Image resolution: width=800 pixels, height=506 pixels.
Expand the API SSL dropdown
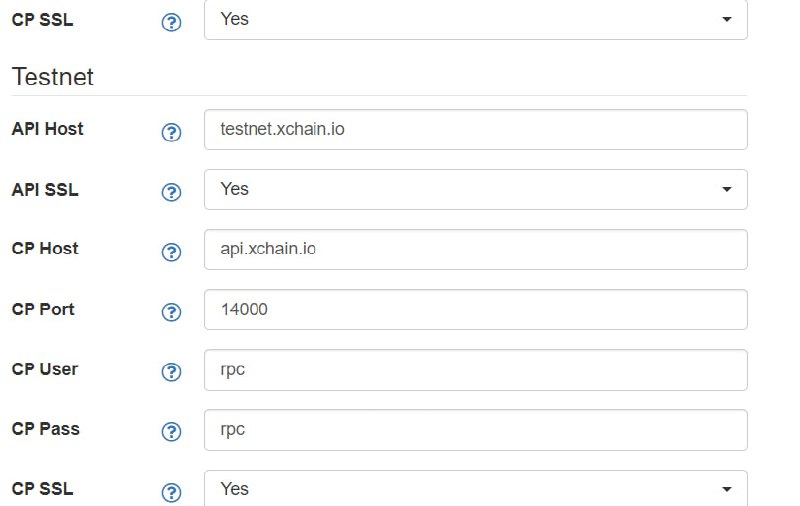click(x=476, y=189)
